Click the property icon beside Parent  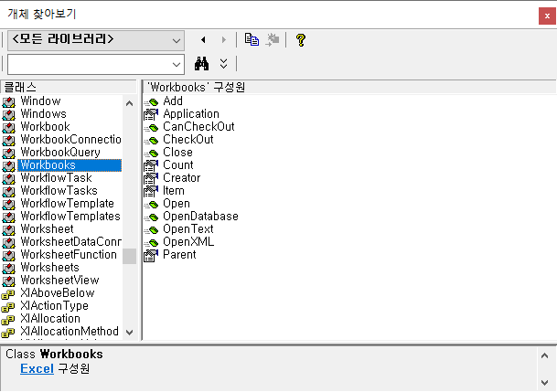(151, 255)
